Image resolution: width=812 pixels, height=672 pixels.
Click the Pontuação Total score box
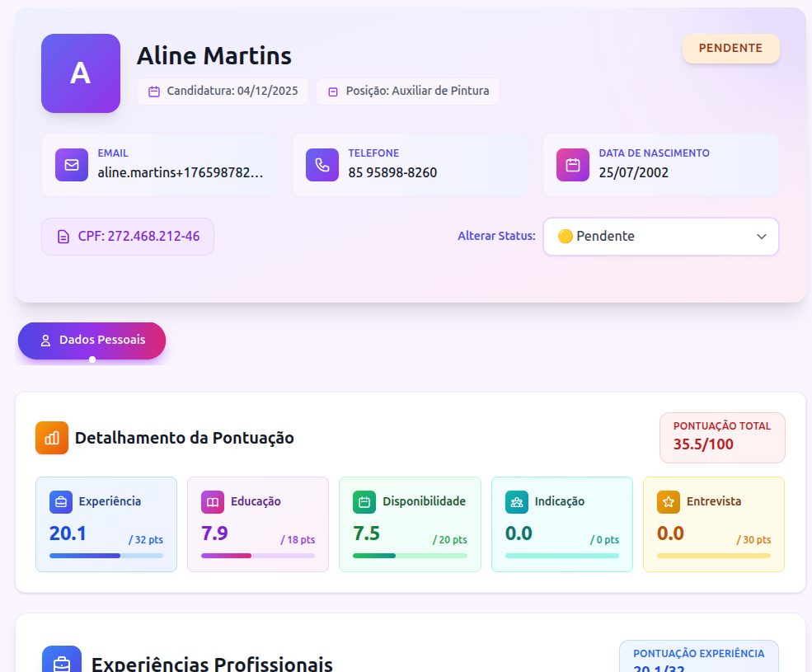pyautogui.click(x=722, y=437)
